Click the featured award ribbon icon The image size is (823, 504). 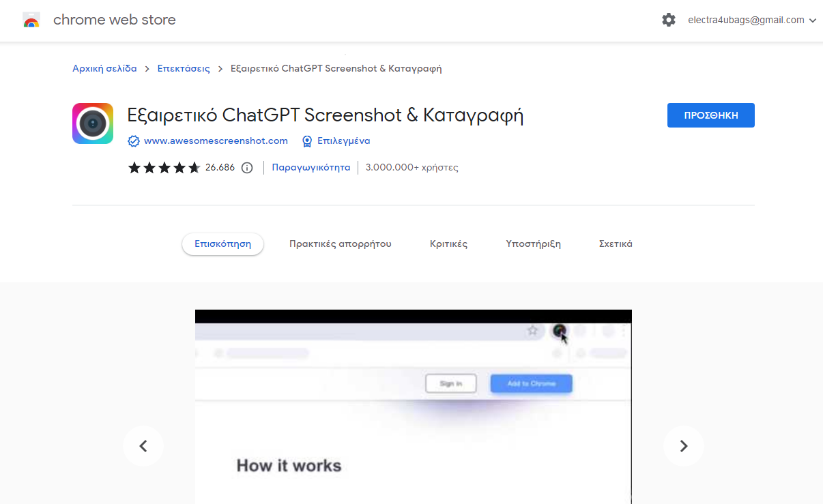[x=307, y=141]
